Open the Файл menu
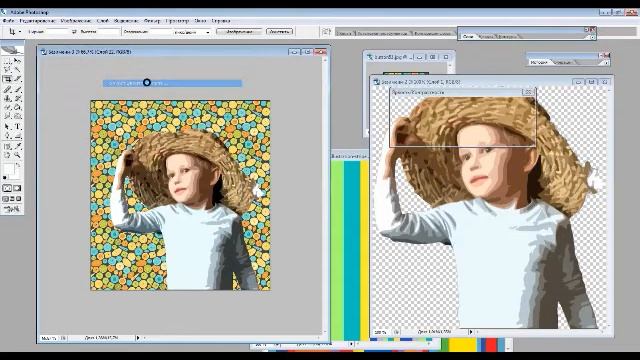The height and width of the screenshot is (360, 640). [x=8, y=20]
